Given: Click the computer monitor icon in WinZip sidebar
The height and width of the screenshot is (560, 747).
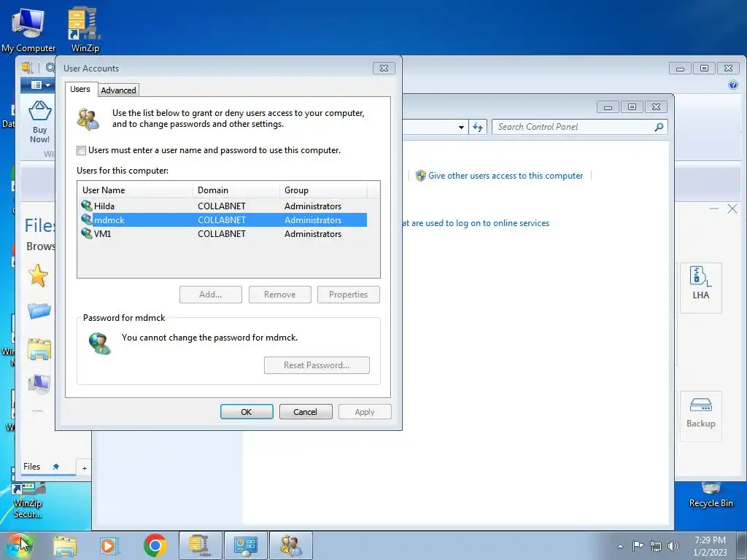Looking at the screenshot, I should pyautogui.click(x=39, y=384).
